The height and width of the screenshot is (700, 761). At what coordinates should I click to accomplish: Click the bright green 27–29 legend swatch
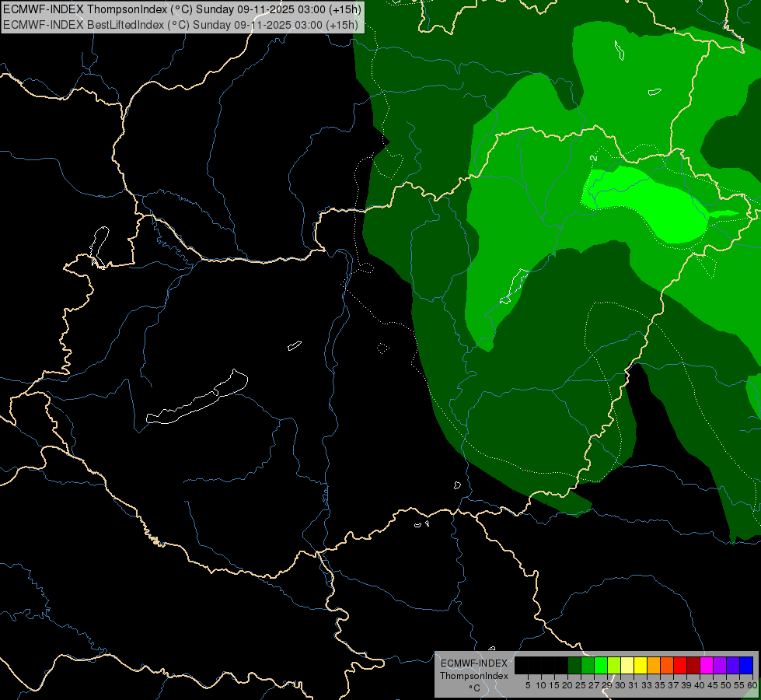point(601,665)
